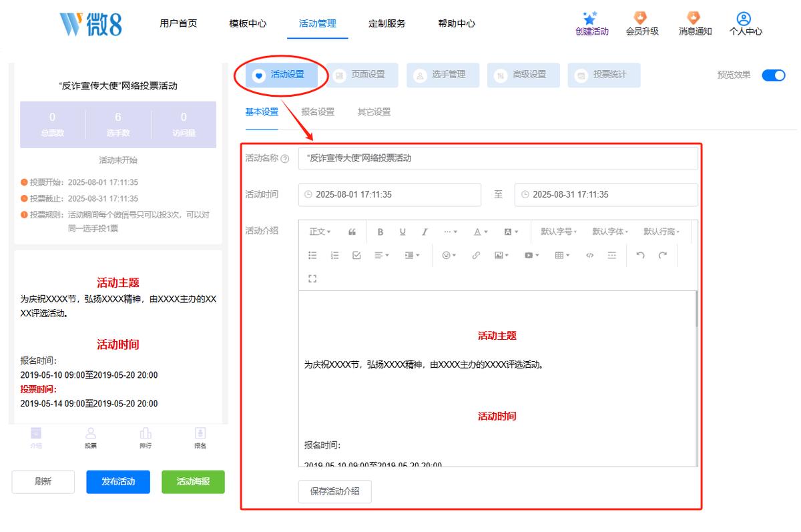The image size is (801, 532).
Task: Switch to the 报名设置 tab
Action: point(318,112)
